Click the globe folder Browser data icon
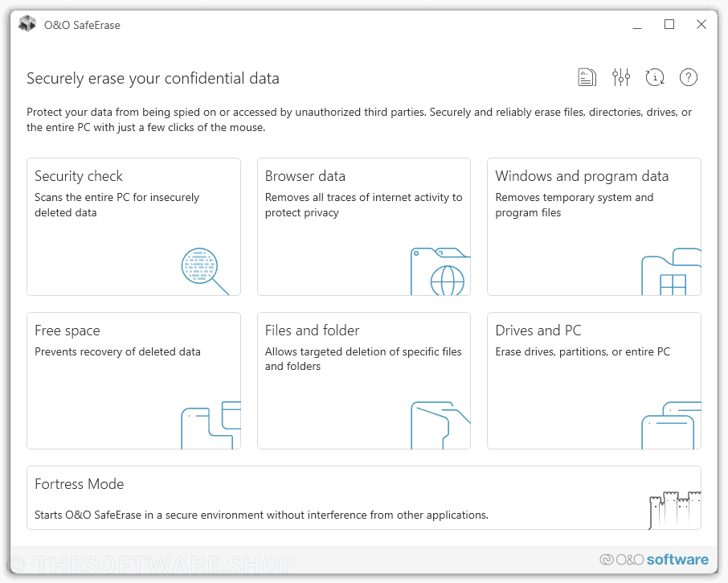The height and width of the screenshot is (583, 728). pyautogui.click(x=440, y=271)
